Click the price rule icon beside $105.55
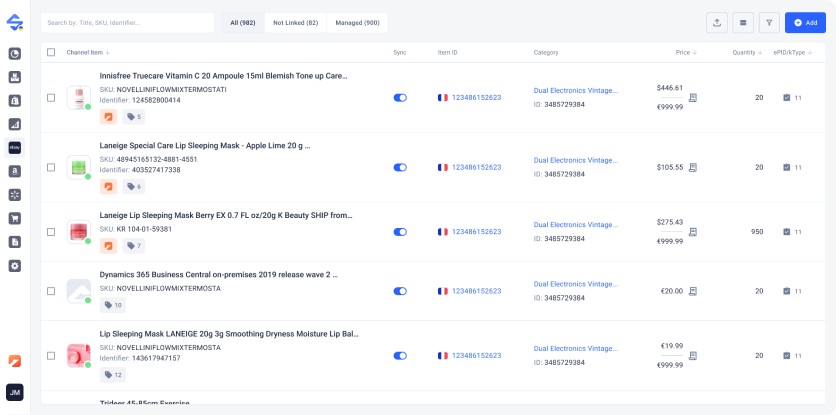 693,167
